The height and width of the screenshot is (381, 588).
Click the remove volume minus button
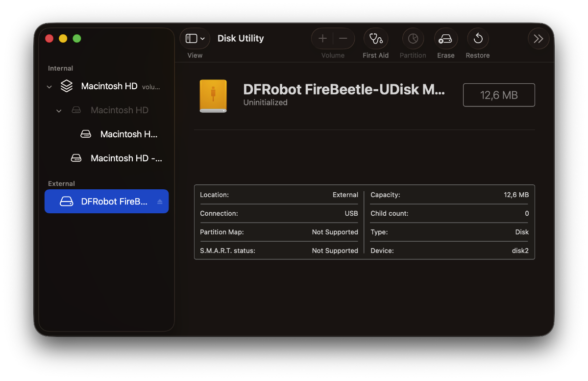point(343,39)
